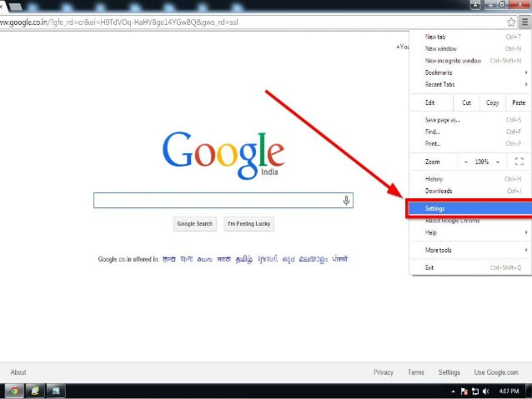
Task: Select New window from the menu
Action: (x=470, y=49)
